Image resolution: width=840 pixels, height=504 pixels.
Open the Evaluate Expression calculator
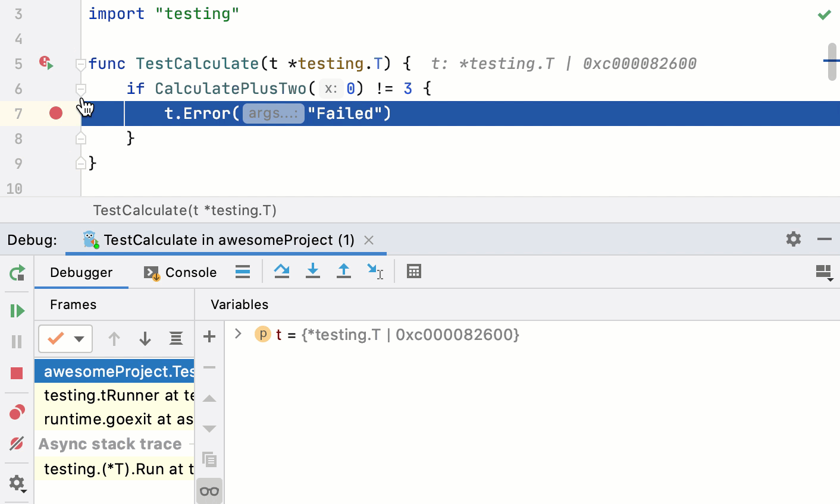[413, 272]
